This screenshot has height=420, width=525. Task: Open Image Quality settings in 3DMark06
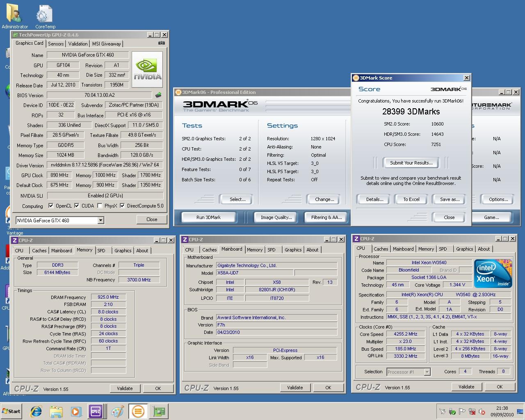click(x=276, y=217)
